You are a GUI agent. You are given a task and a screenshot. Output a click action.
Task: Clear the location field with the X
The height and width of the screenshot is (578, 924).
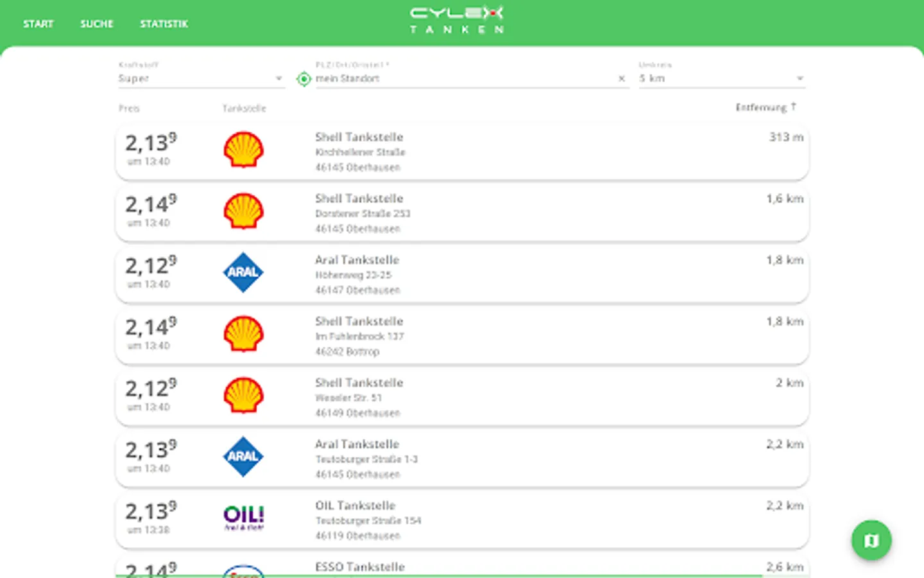[x=622, y=78]
